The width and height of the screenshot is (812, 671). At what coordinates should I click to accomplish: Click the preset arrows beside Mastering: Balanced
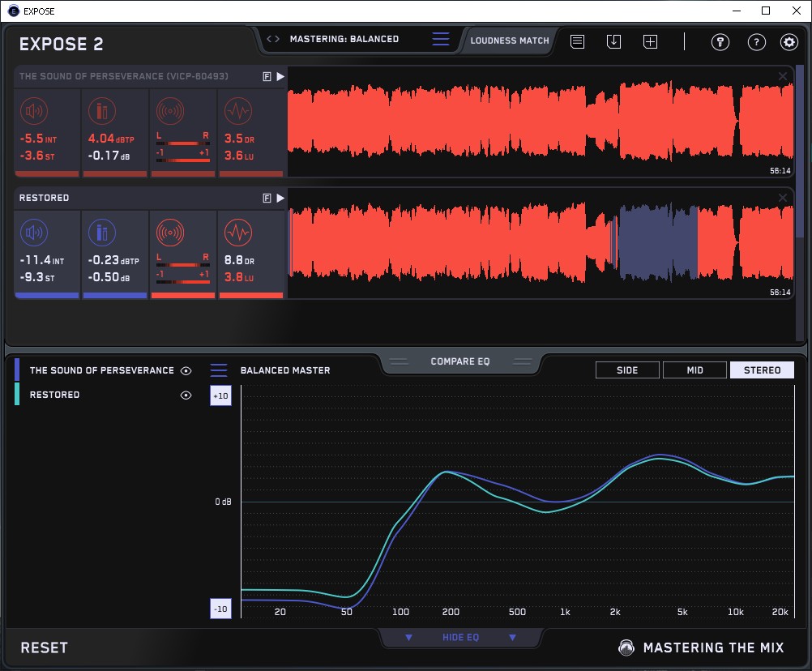click(x=273, y=39)
